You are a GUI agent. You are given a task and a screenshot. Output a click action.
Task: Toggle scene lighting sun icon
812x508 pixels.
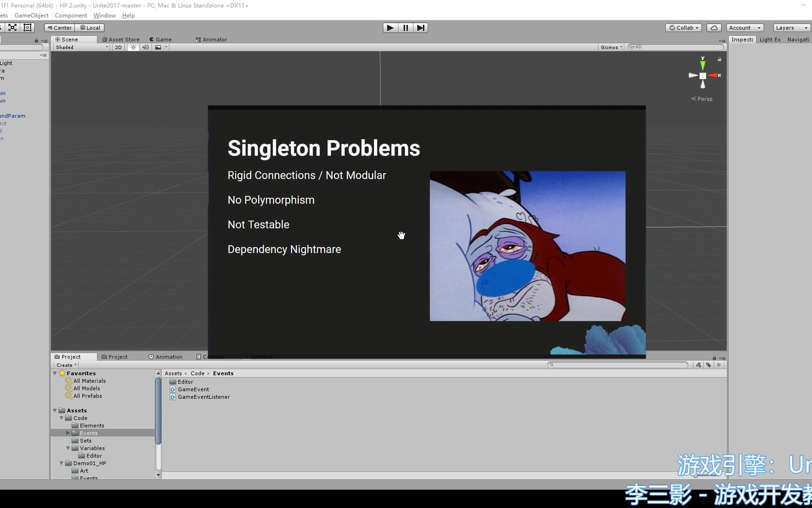(x=134, y=47)
